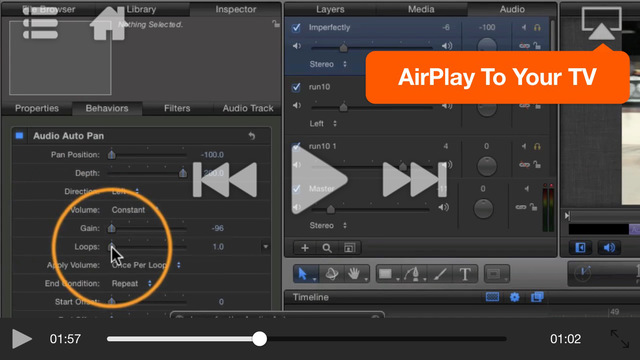Screen dimensions: 640x360
Task: Uncheck the Imperfectly track checkbox
Action: pyautogui.click(x=296, y=28)
